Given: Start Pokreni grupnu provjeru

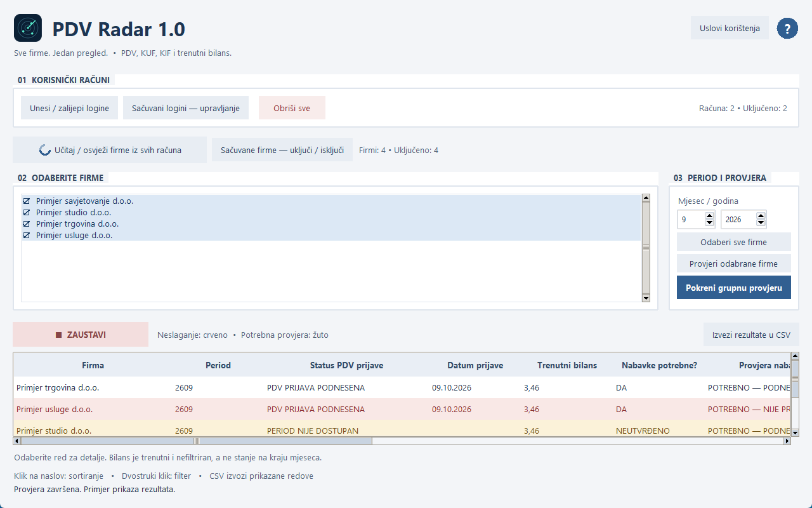Looking at the screenshot, I should (x=733, y=287).
